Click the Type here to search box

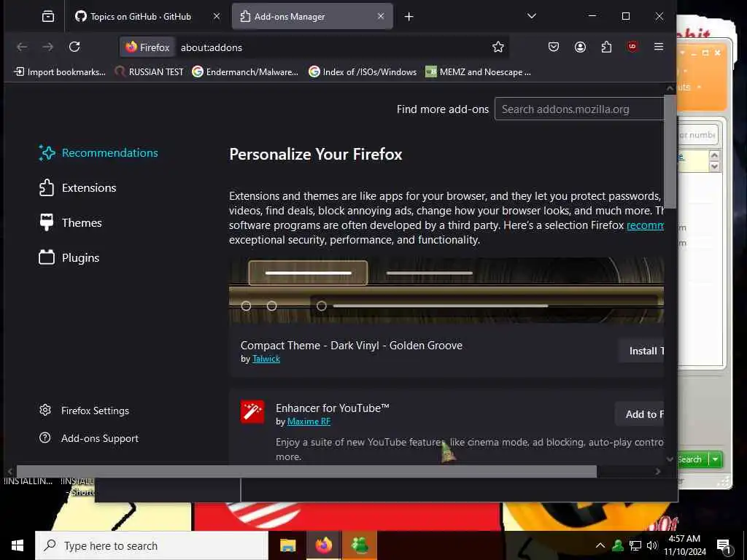coord(152,545)
